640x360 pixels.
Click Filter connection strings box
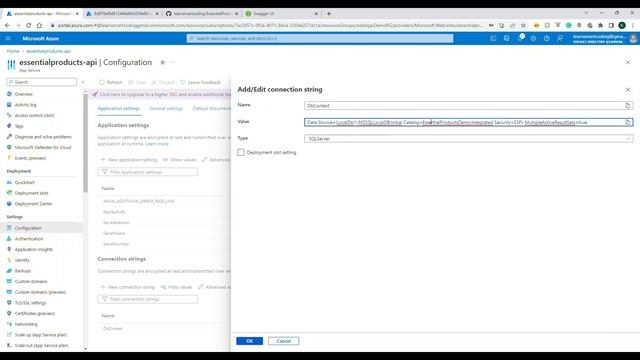[148, 299]
